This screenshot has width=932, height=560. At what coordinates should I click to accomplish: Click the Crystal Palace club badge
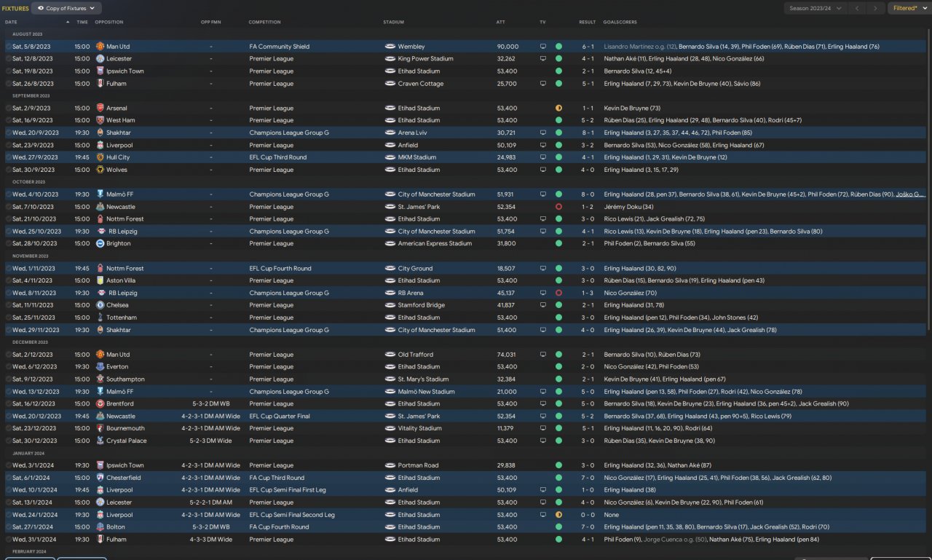click(100, 441)
